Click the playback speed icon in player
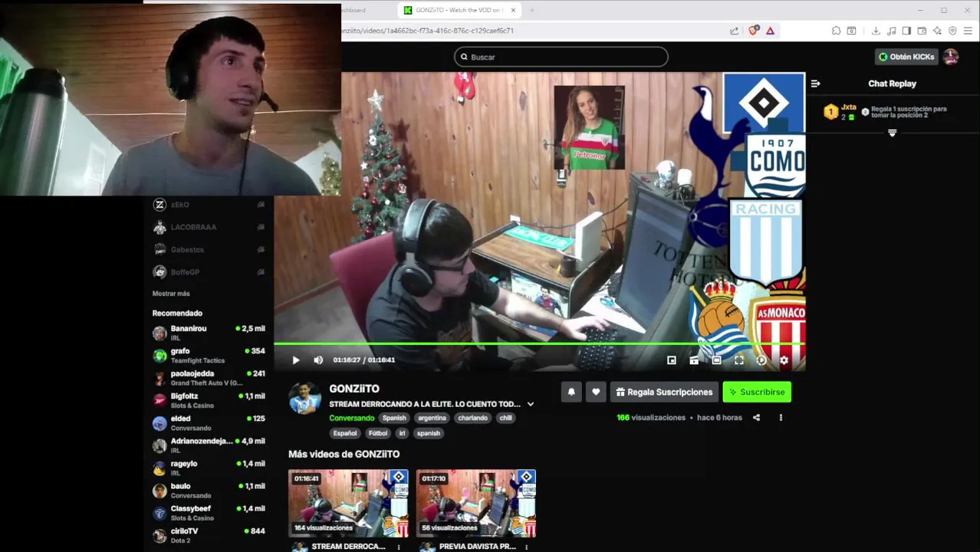This screenshot has width=980, height=552. coord(761,360)
